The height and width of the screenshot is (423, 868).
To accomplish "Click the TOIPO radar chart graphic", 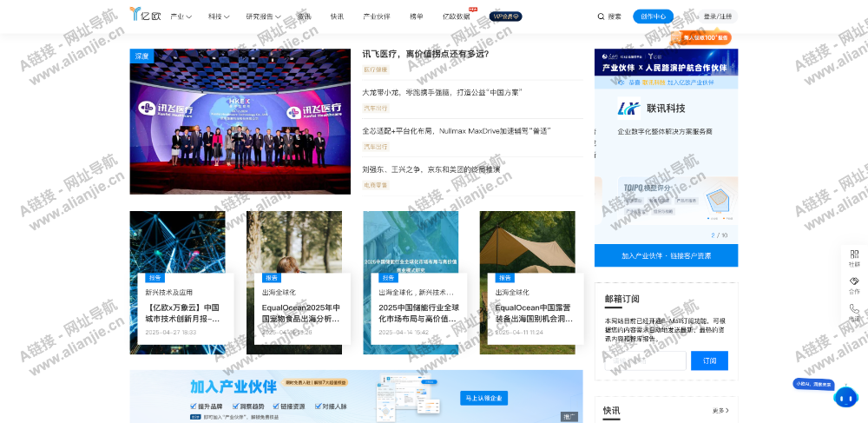I will 719,199.
